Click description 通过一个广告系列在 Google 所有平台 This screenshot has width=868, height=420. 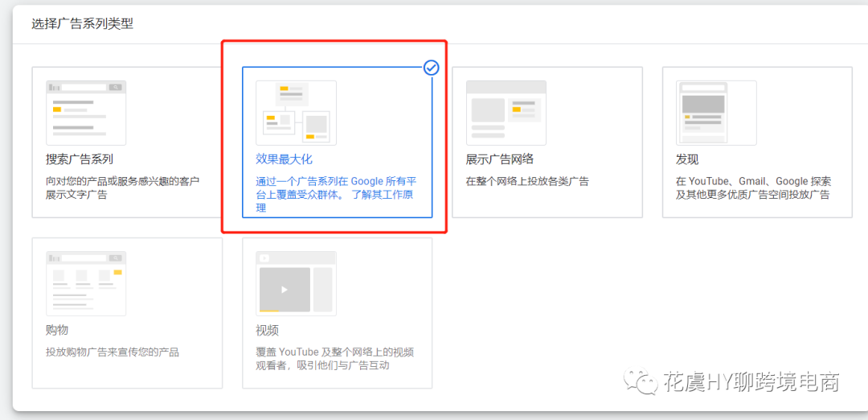336,187
